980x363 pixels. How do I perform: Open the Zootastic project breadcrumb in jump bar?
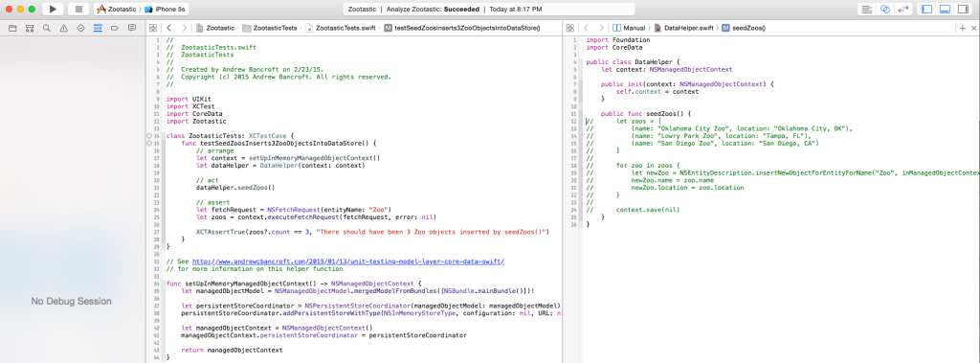point(215,28)
